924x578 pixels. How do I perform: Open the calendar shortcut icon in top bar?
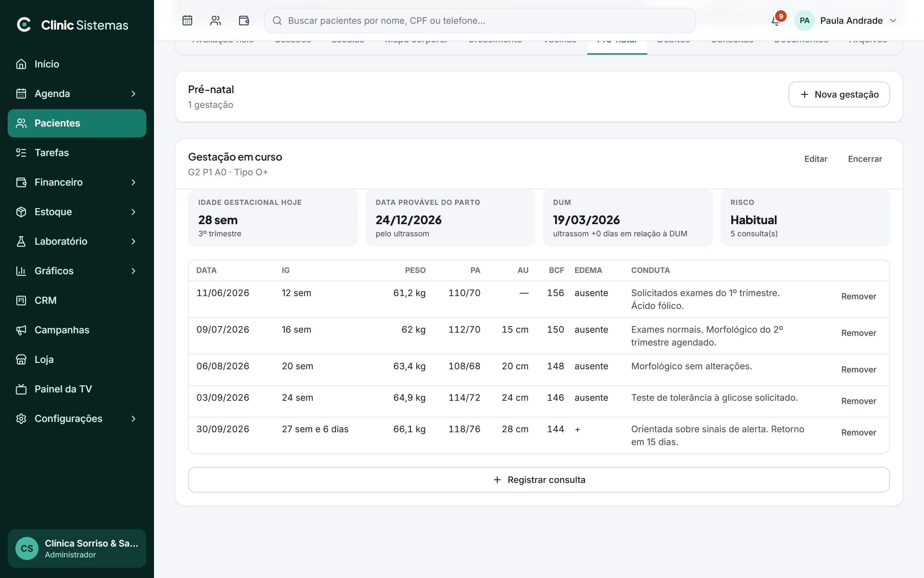pyautogui.click(x=187, y=21)
